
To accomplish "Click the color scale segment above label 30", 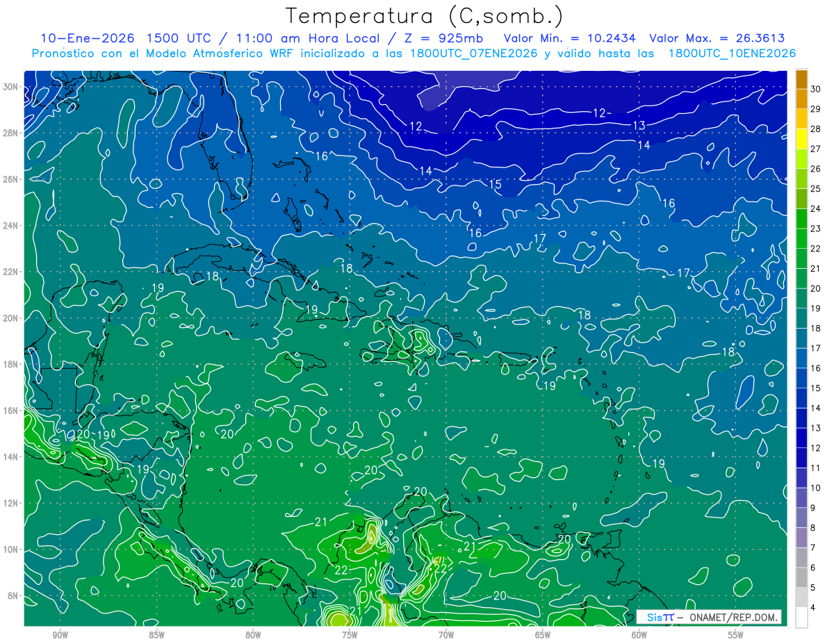I will click(x=801, y=79).
